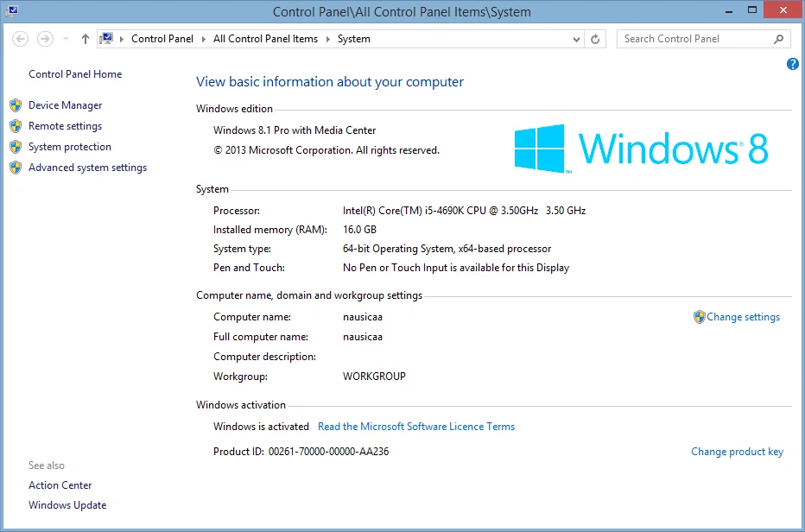Select All Control Panel Items breadcrumb

click(265, 39)
